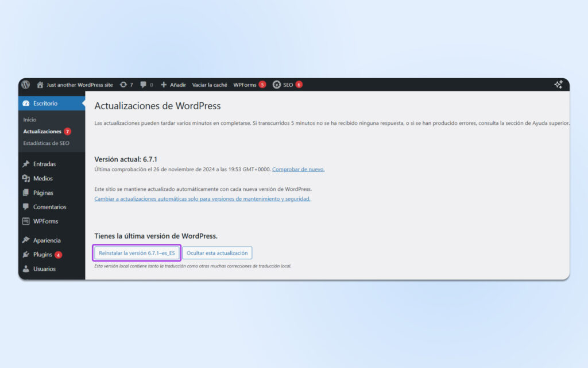Click the Plugins badge showing 4

[x=58, y=255]
